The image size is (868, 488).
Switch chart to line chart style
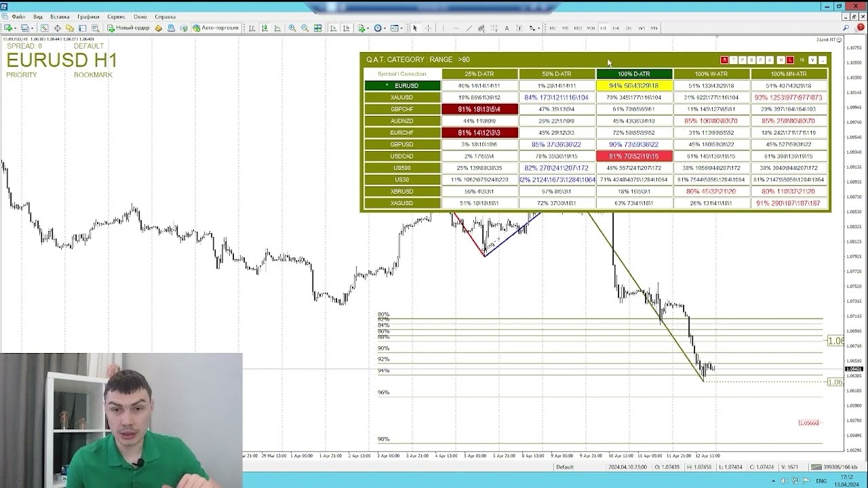pyautogui.click(x=277, y=28)
